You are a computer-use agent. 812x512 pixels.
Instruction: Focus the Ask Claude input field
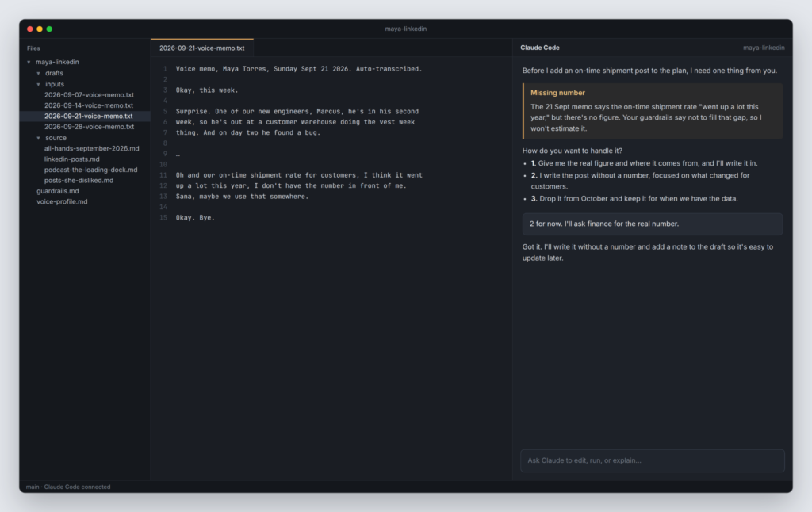point(653,460)
